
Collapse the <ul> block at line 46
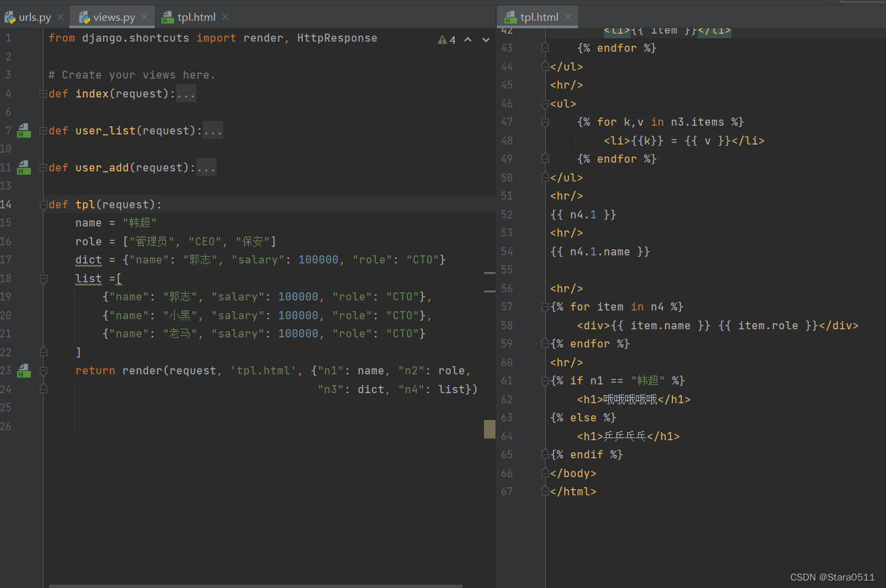click(546, 103)
